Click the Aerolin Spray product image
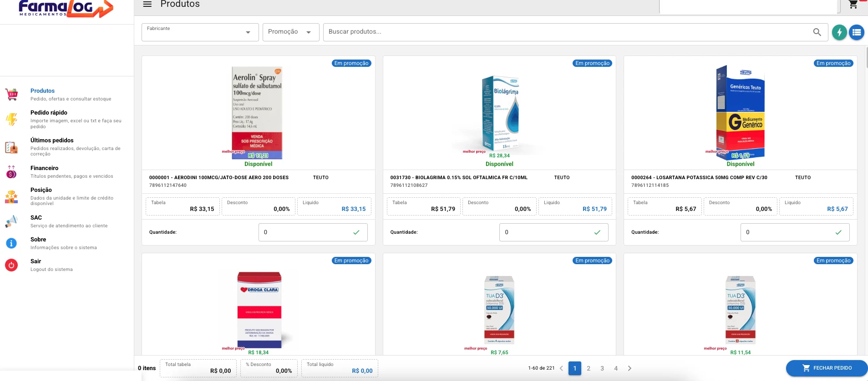Image resolution: width=868 pixels, height=381 pixels. coord(257,113)
